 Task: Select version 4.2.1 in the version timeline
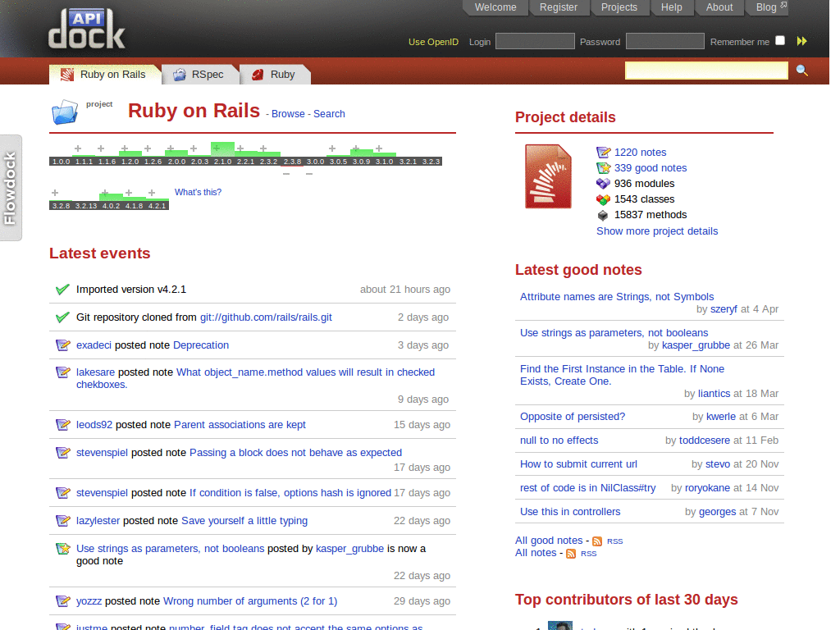157,206
